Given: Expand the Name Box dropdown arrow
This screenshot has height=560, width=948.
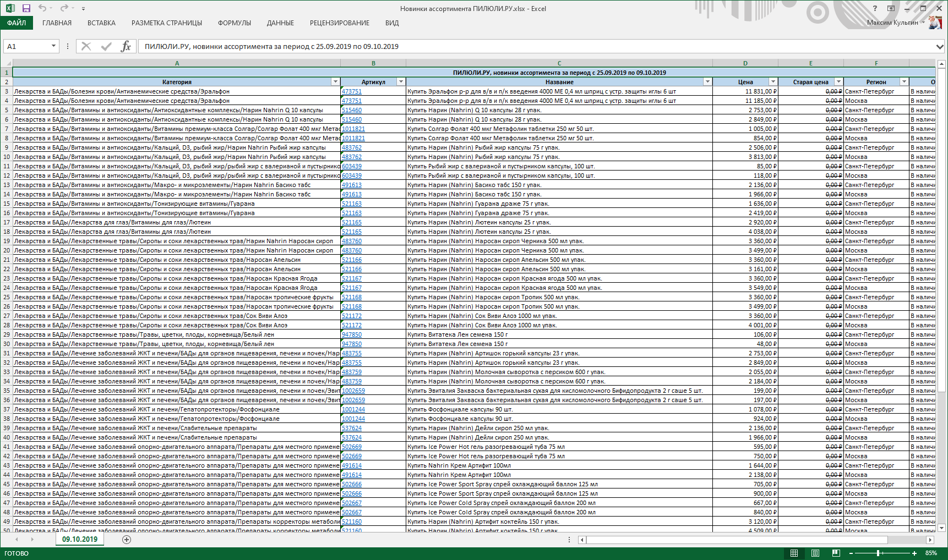Looking at the screenshot, I should pyautogui.click(x=53, y=46).
